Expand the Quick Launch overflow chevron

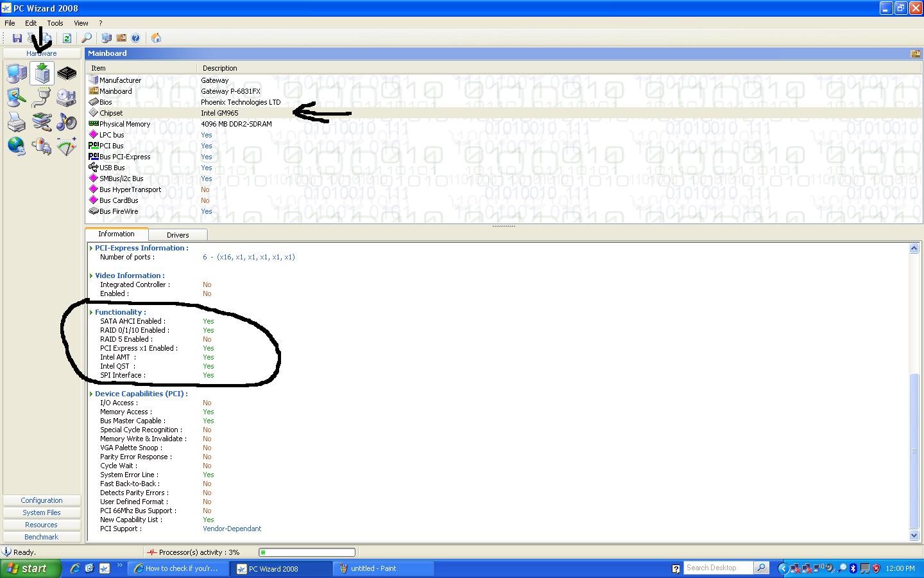(120, 566)
